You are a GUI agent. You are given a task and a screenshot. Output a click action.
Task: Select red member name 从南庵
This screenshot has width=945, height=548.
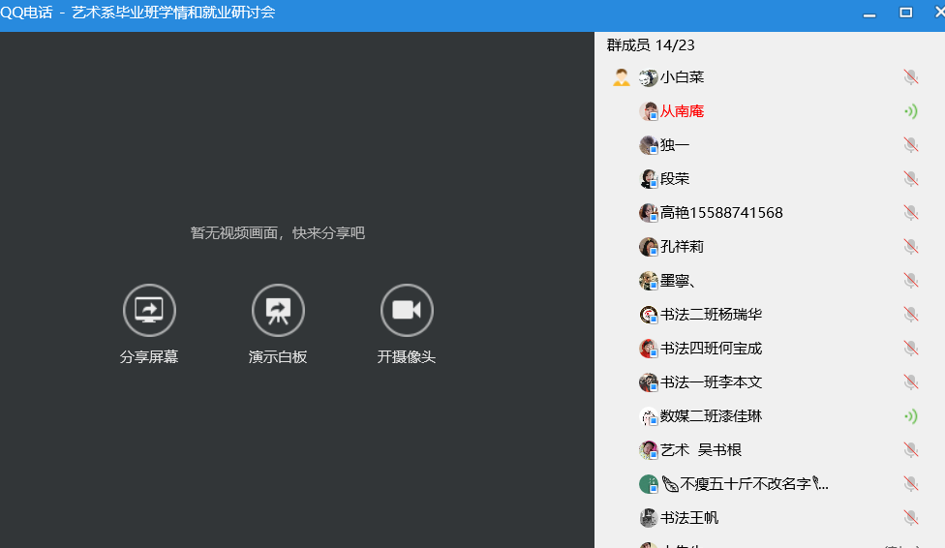[682, 111]
